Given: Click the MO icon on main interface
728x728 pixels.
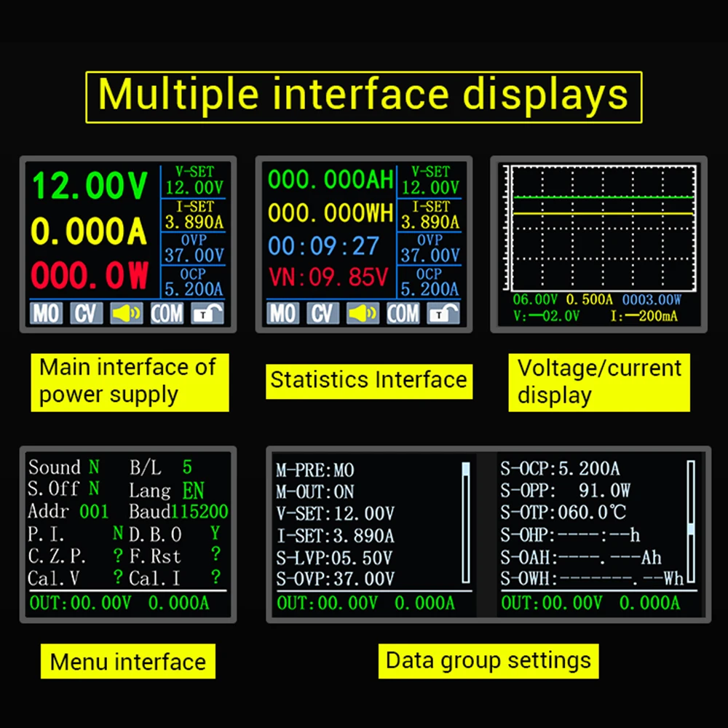Looking at the screenshot, I should click(45, 313).
